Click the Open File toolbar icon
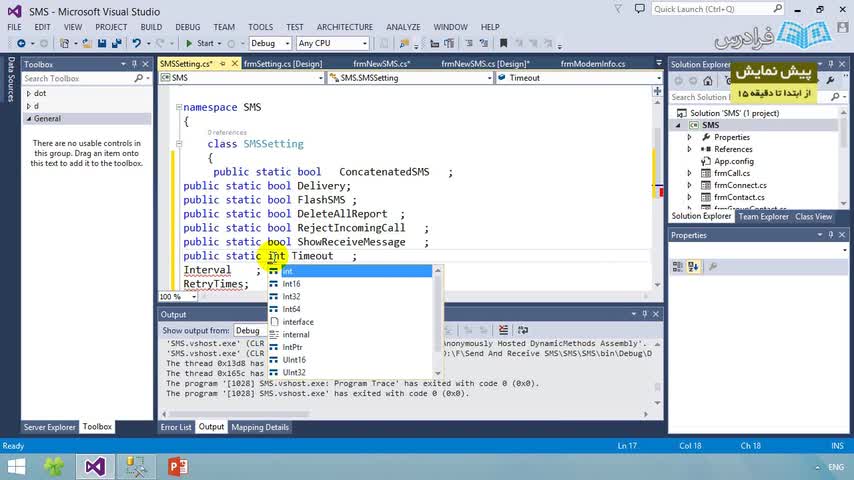 pos(87,43)
